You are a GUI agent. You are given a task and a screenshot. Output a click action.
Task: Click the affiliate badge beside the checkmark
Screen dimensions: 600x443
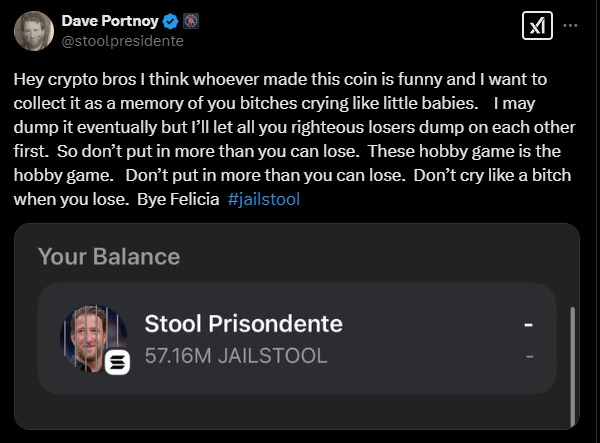click(191, 21)
